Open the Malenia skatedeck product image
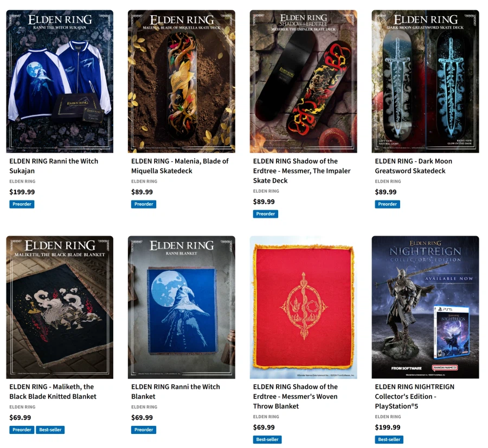This screenshot has width=488, height=448. [x=182, y=81]
